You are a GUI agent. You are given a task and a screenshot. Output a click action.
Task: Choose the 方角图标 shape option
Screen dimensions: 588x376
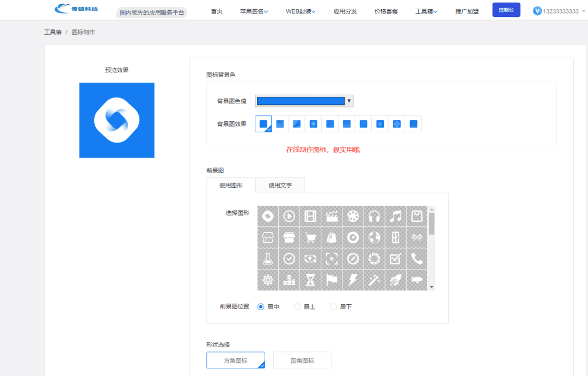click(x=236, y=360)
